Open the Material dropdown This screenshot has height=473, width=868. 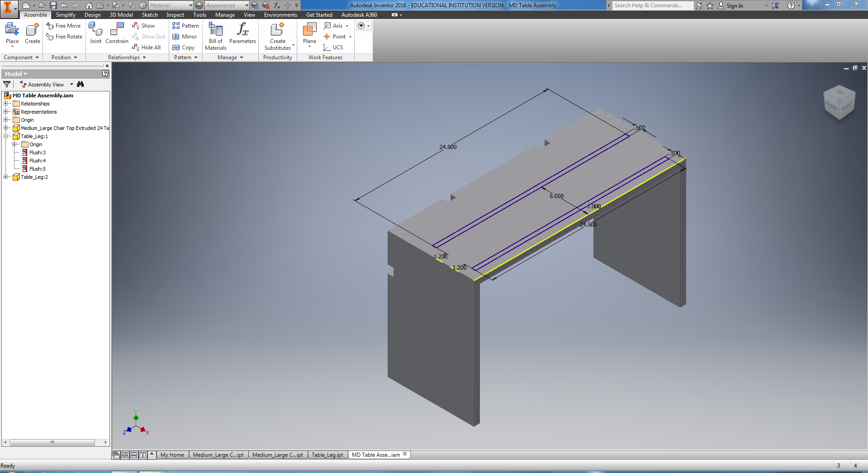coord(191,5)
